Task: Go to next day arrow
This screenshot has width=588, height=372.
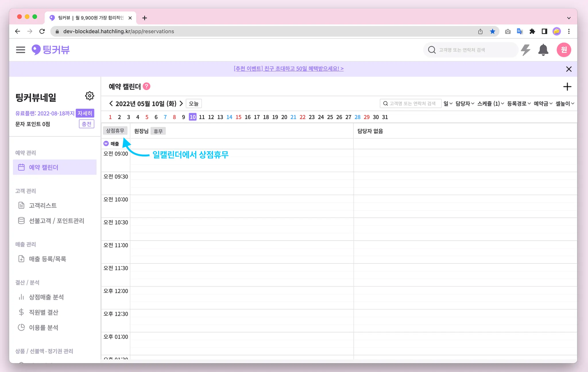Action: tap(181, 104)
